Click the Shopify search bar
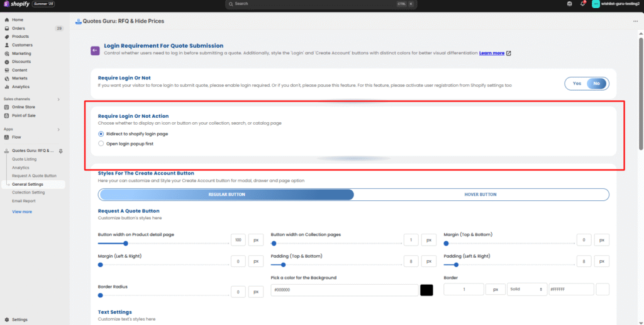The height and width of the screenshot is (325, 644). point(321,4)
